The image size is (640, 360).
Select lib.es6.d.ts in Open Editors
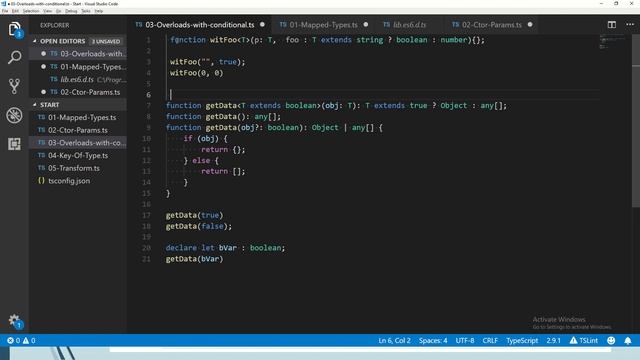tap(78, 79)
